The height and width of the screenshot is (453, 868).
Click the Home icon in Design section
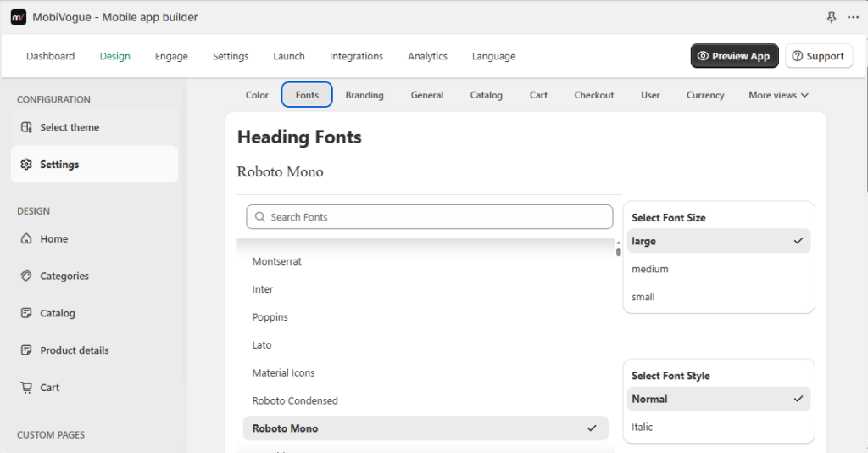26,238
